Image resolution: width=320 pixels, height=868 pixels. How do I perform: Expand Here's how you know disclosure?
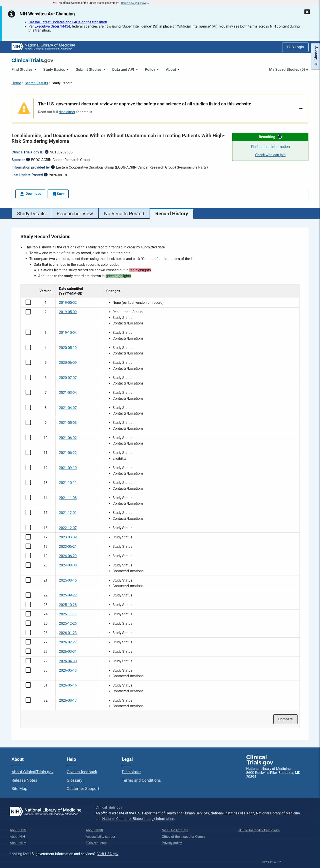[x=135, y=3]
